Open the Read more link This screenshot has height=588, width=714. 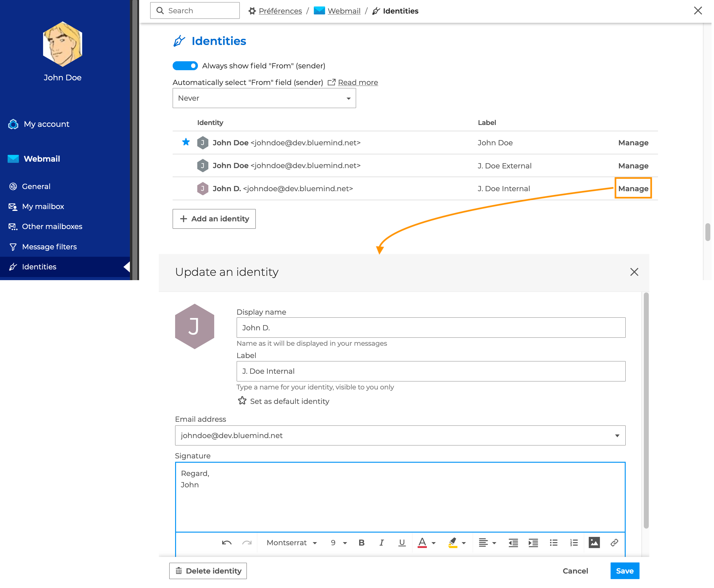[x=358, y=82]
